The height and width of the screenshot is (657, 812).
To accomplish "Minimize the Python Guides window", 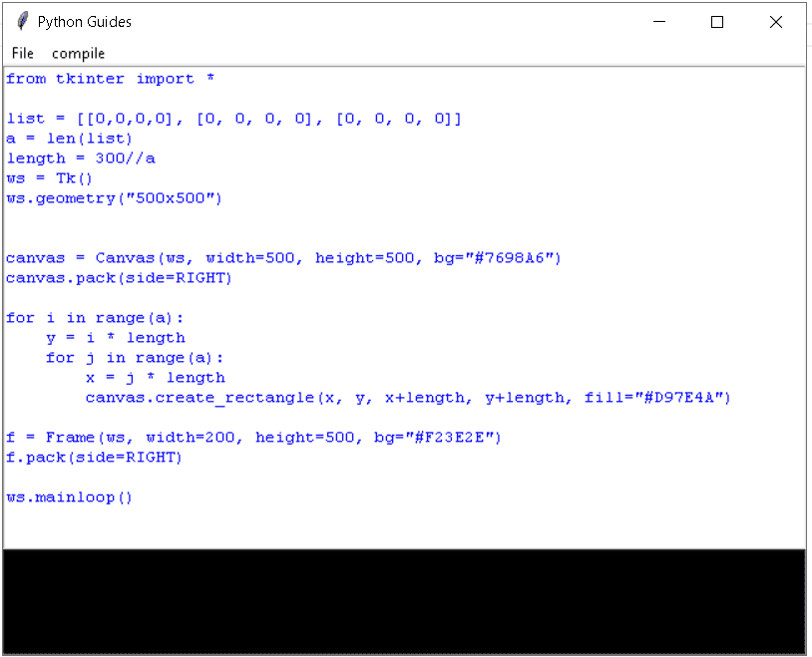I will [659, 21].
